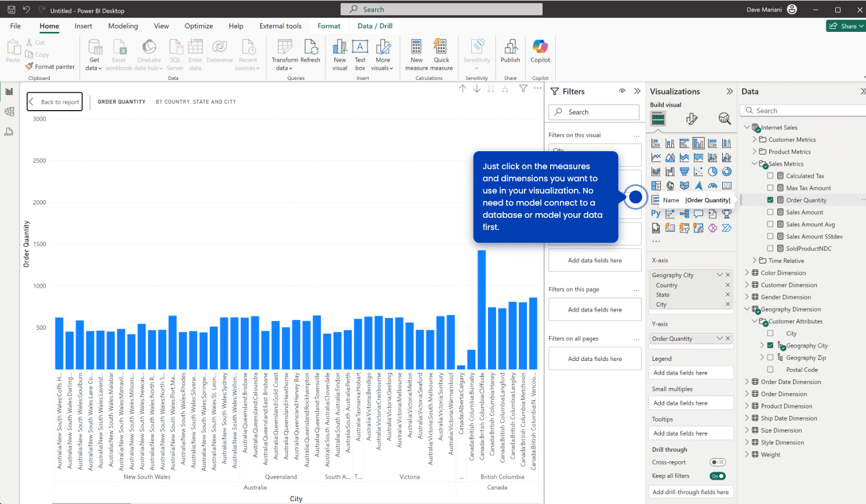The height and width of the screenshot is (504, 866).
Task: Click Add drill-through fields here well
Action: (690, 492)
